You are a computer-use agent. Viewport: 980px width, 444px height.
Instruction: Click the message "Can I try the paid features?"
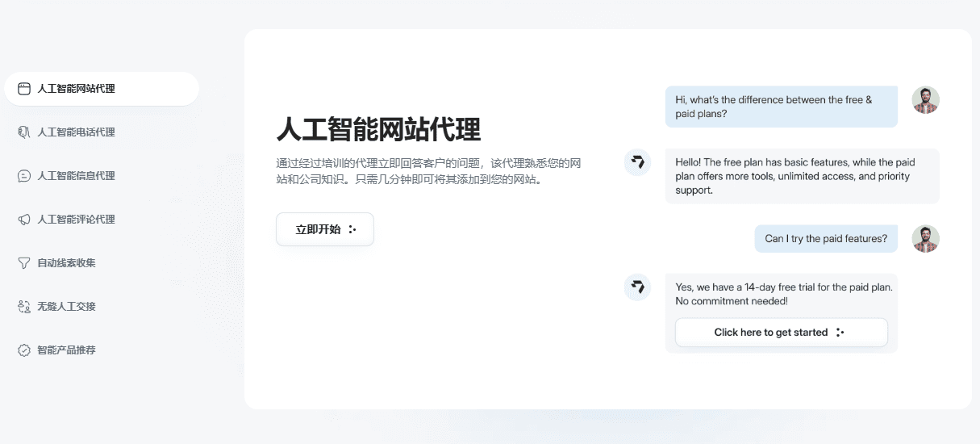pyautogui.click(x=826, y=239)
